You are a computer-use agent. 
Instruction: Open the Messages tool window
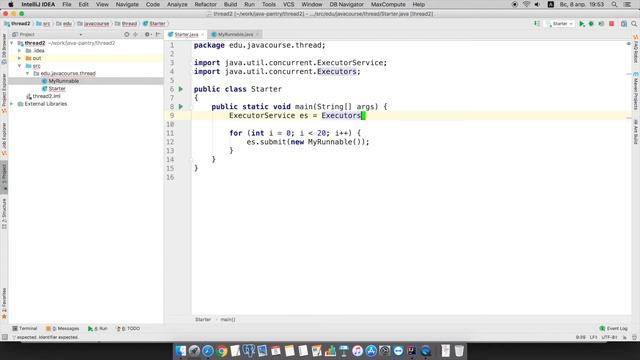[x=62, y=329]
